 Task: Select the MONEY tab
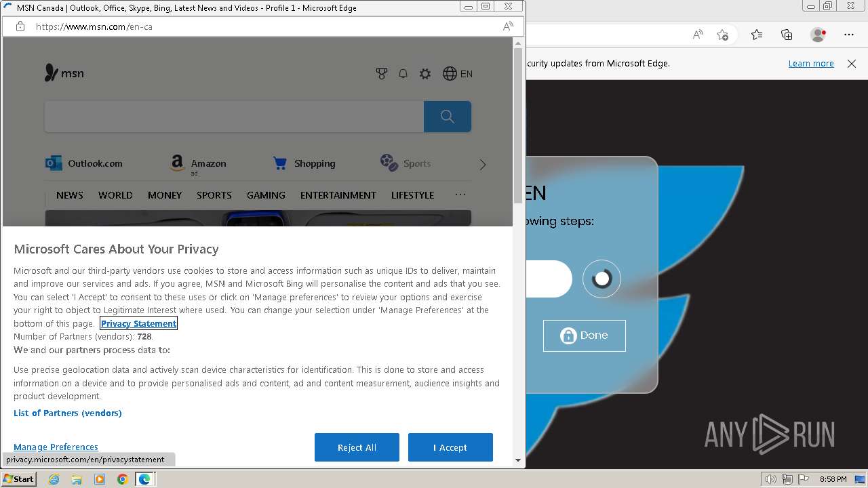click(x=165, y=195)
